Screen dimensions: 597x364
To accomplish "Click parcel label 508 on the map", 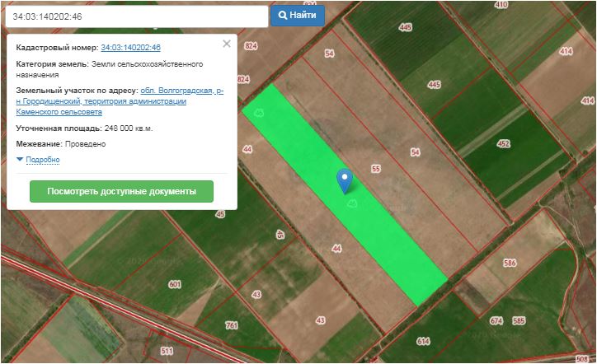I will (x=582, y=359).
